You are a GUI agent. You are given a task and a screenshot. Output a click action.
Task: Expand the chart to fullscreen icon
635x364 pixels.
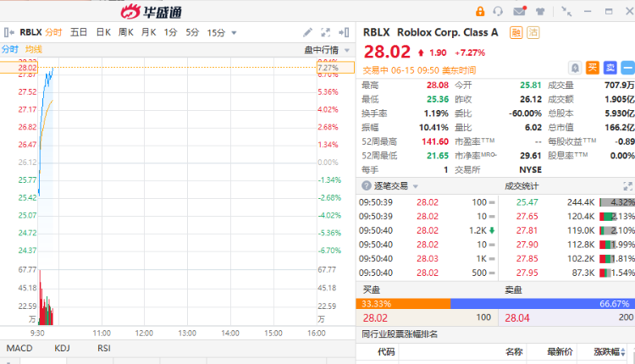click(326, 32)
